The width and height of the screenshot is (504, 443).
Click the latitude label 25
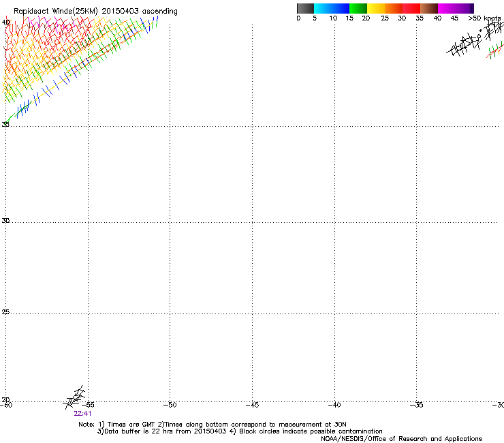pos(5,312)
